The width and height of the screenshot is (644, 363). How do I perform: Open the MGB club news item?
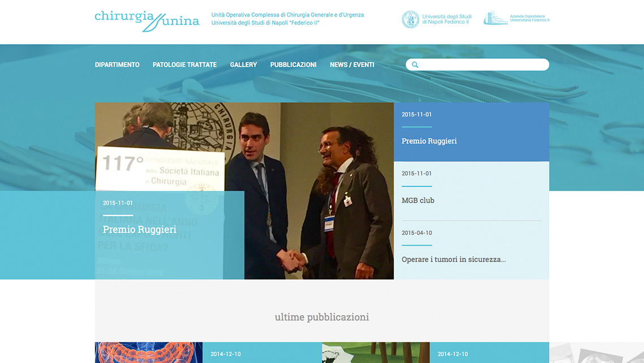point(418,200)
